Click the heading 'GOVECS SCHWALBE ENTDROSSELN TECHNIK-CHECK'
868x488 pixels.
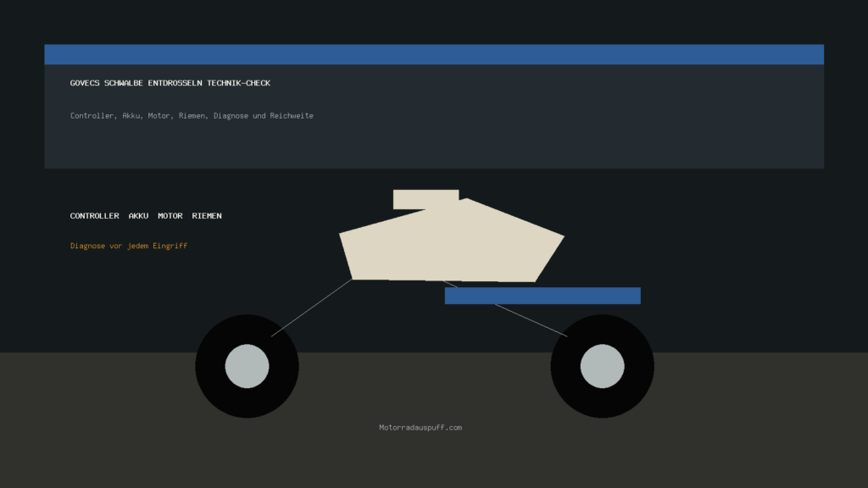pos(170,83)
